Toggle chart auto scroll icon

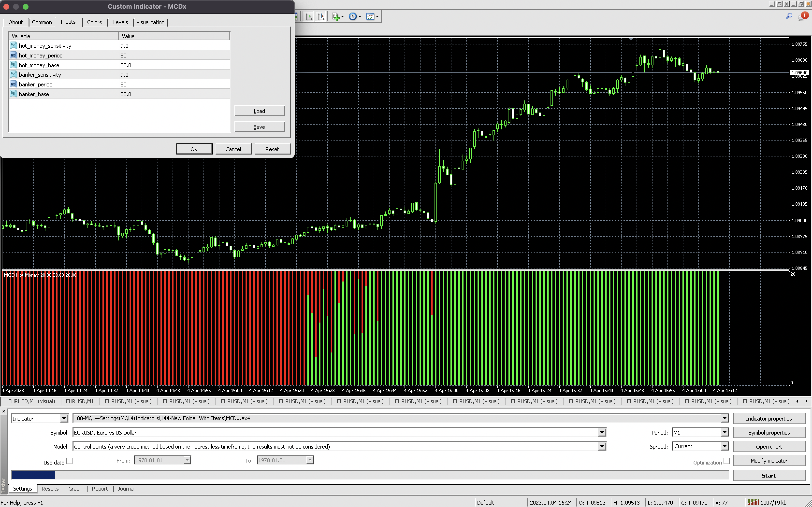[x=309, y=16]
